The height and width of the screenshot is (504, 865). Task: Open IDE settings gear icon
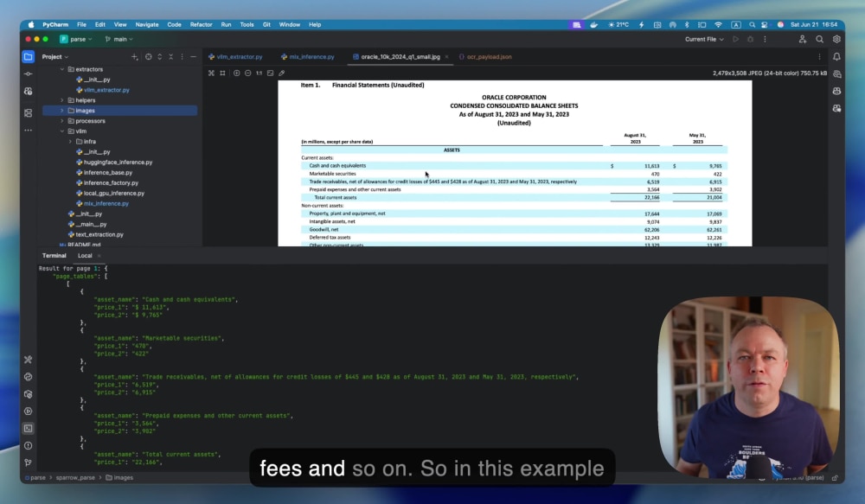836,39
